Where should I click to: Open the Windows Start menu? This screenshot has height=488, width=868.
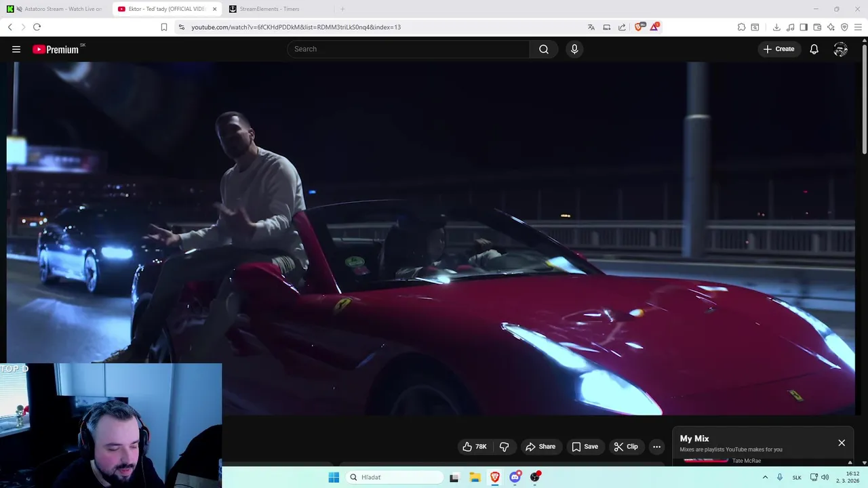(334, 477)
